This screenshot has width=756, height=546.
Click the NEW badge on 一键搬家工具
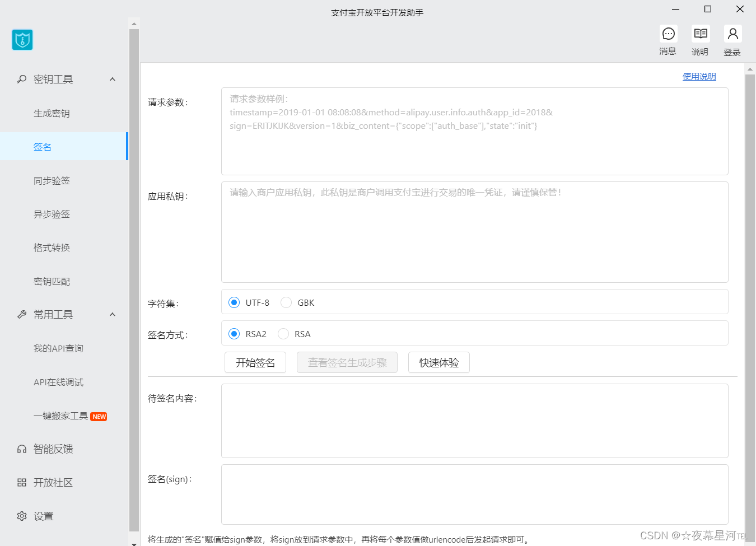99,417
